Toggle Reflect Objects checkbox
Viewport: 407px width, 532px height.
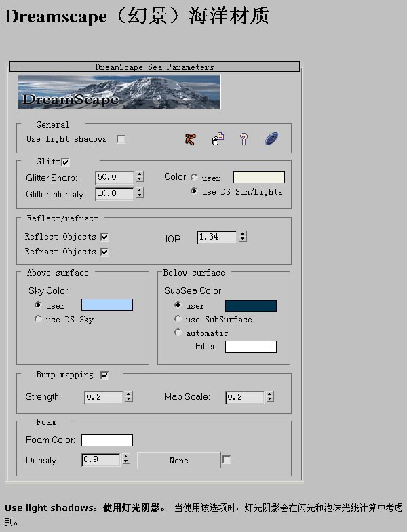tap(104, 237)
